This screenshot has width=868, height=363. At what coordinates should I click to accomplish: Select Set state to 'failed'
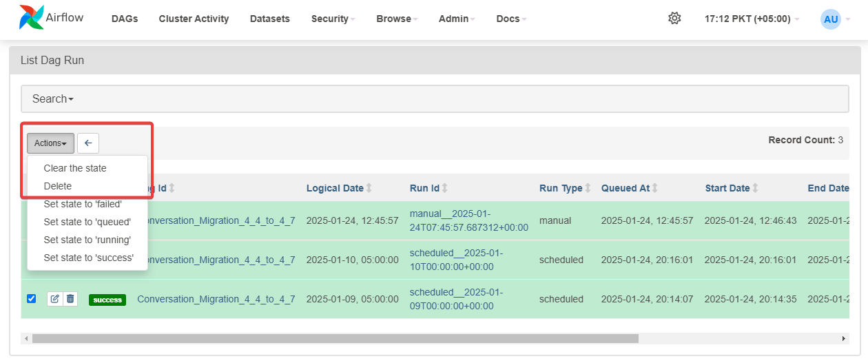tap(83, 204)
